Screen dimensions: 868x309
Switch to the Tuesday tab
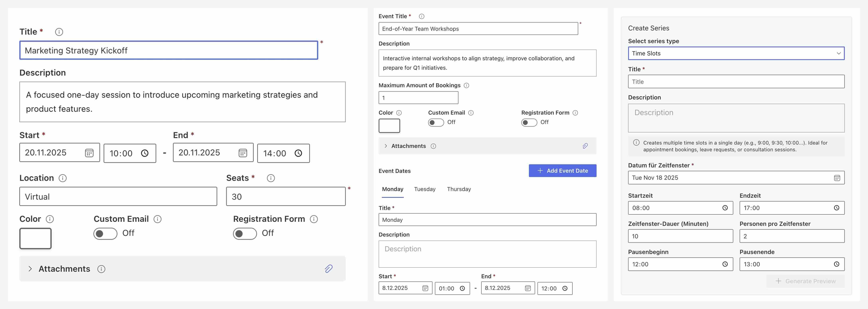coord(425,189)
